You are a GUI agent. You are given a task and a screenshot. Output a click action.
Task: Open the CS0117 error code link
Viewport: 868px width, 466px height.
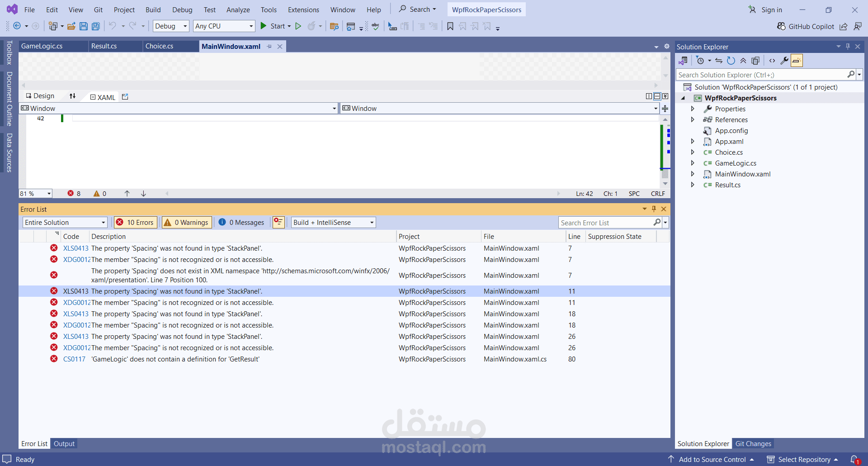pyautogui.click(x=74, y=359)
